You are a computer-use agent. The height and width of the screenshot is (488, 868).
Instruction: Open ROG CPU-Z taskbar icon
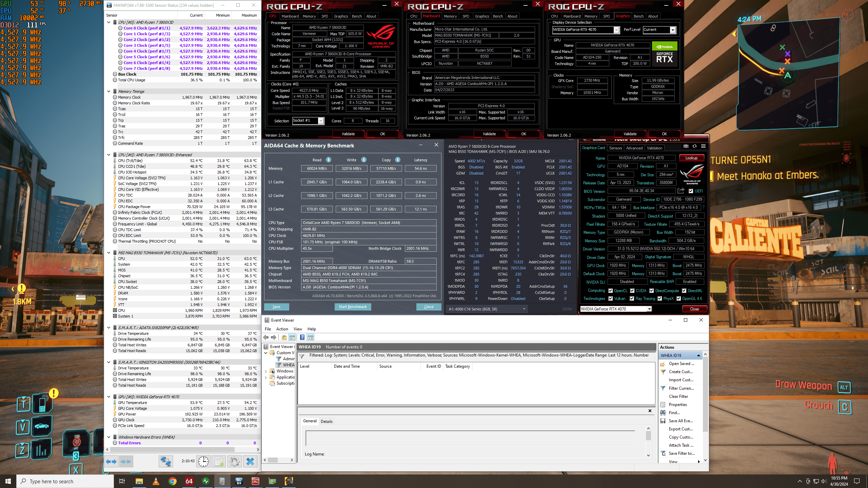click(256, 481)
